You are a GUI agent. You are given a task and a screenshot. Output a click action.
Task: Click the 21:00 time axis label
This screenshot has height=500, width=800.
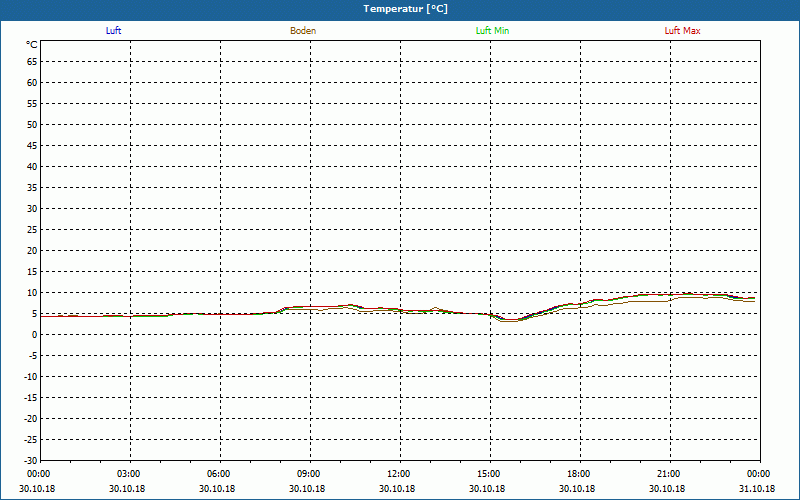click(668, 474)
